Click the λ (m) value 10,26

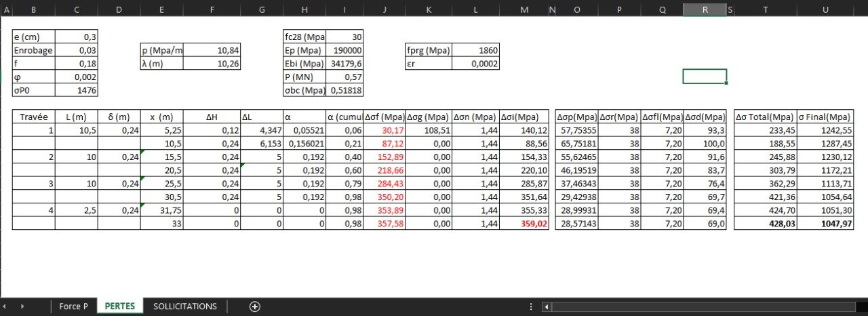pyautogui.click(x=212, y=64)
